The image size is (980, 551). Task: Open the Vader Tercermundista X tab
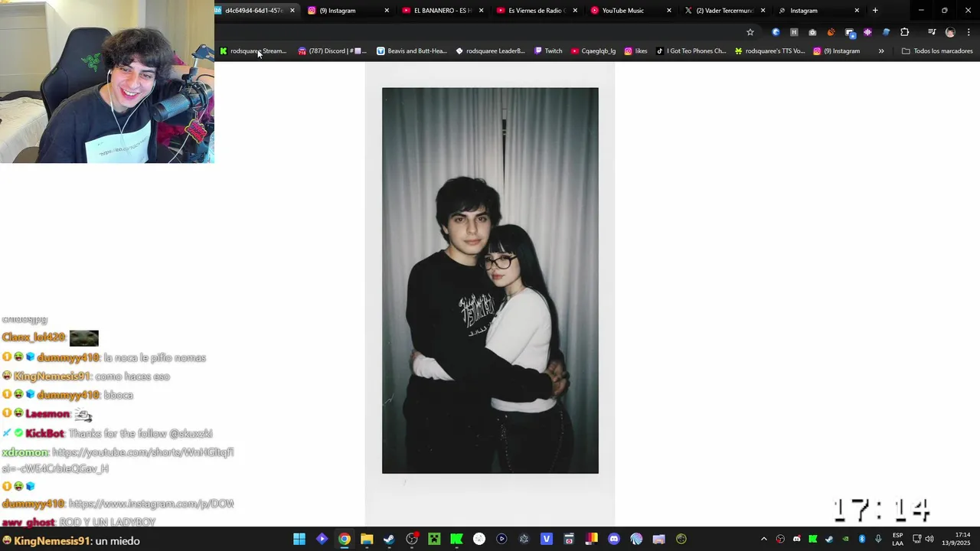(724, 11)
